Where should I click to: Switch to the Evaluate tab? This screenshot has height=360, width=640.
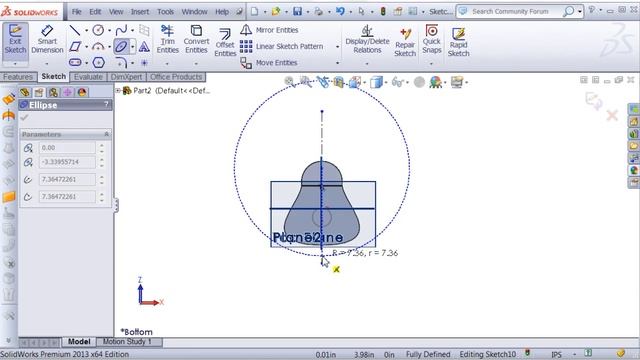(x=88, y=77)
